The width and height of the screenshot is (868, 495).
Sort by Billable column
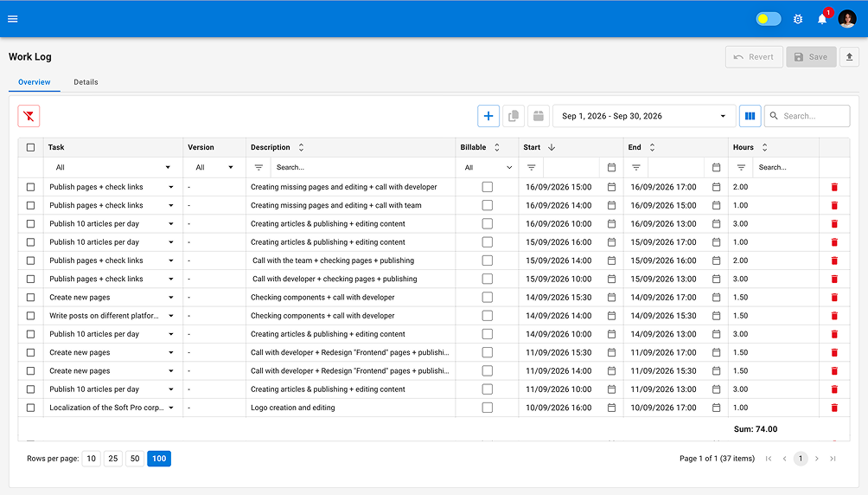pyautogui.click(x=496, y=147)
